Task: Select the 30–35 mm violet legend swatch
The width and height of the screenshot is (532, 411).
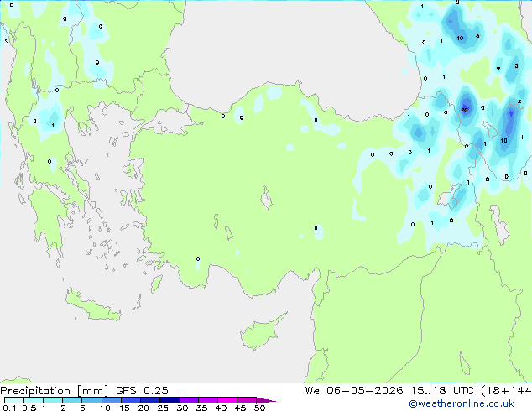Action: click(x=188, y=400)
